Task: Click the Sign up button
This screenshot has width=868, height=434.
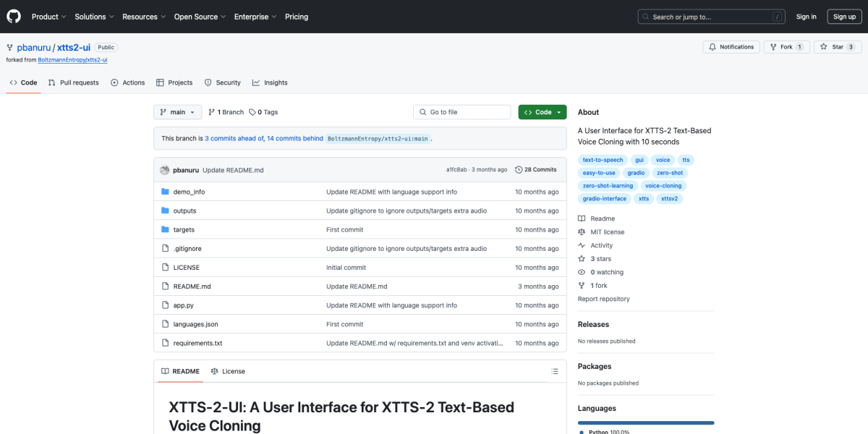Action: (844, 16)
